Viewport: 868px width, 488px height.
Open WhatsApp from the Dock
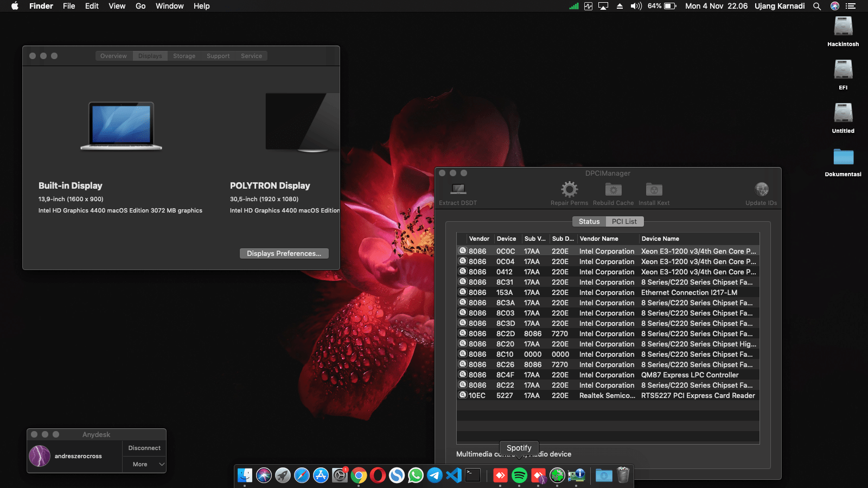click(x=415, y=476)
